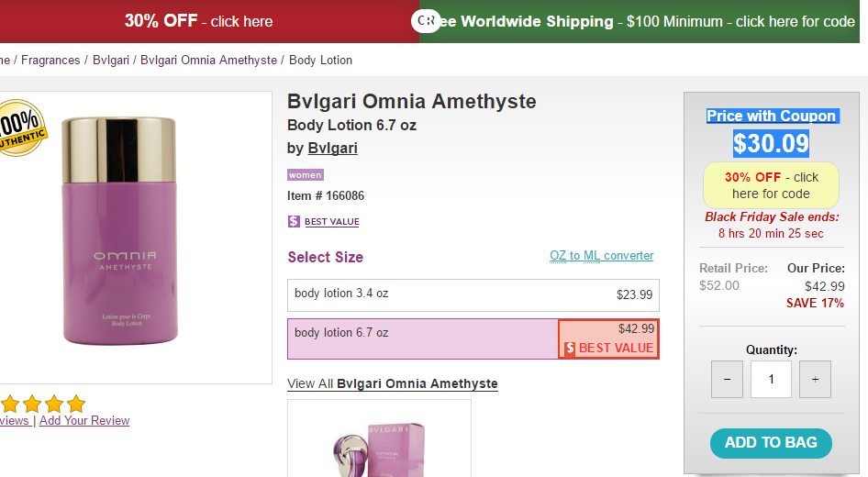Open the OZ to ML converter
Screen dimensions: 868x477
coord(602,256)
